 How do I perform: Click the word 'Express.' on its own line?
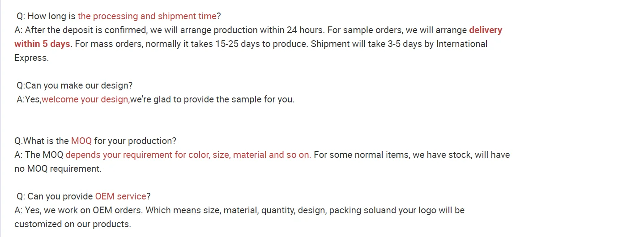[x=31, y=58]
